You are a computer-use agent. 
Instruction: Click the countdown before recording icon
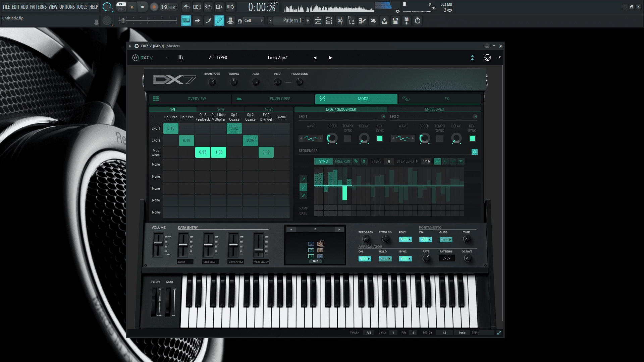pyautogui.click(x=208, y=7)
